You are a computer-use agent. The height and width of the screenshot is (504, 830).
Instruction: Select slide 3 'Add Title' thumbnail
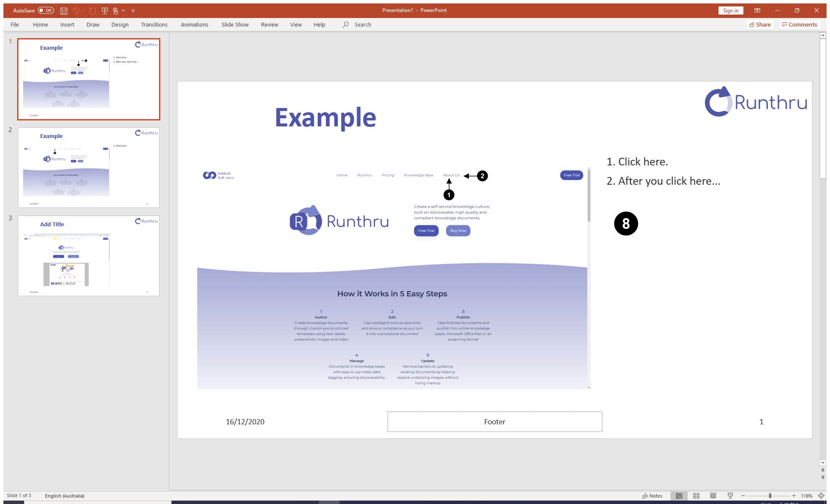click(89, 256)
